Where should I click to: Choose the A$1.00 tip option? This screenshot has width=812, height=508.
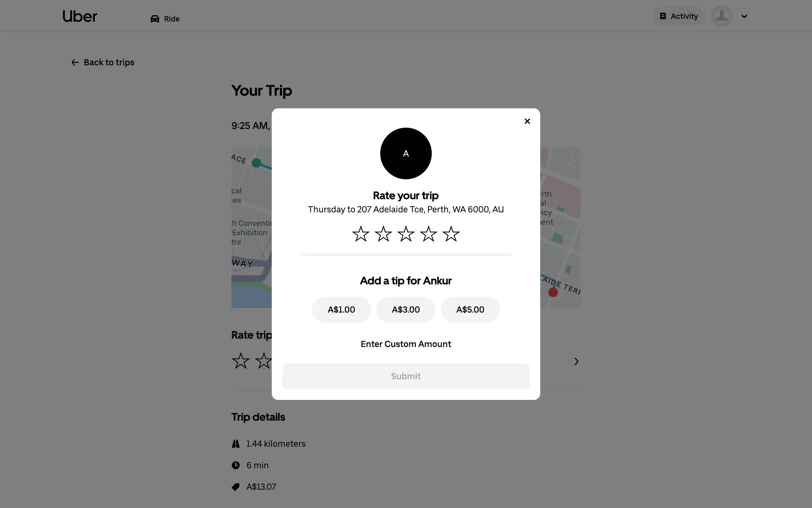click(341, 309)
